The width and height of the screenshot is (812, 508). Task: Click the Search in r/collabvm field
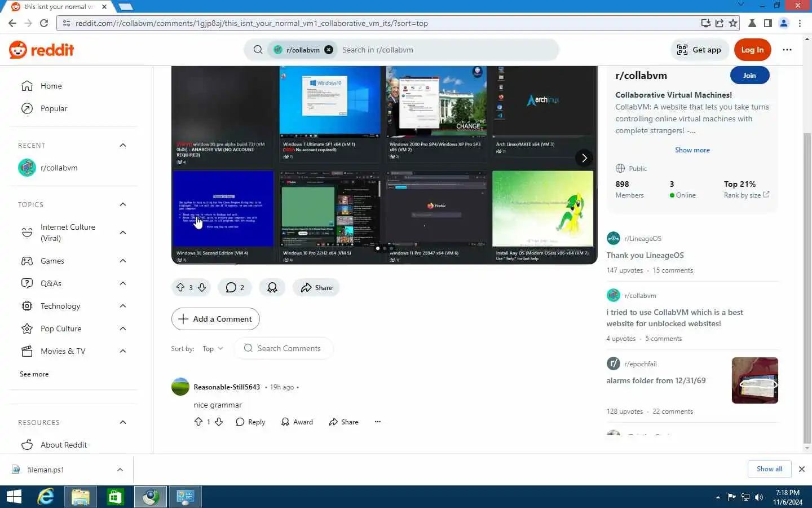[x=445, y=50]
